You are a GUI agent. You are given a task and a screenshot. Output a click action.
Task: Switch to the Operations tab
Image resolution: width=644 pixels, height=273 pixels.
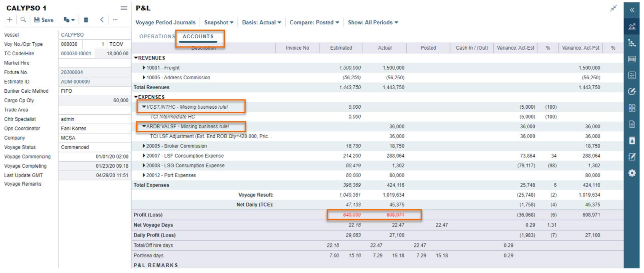[x=157, y=37]
